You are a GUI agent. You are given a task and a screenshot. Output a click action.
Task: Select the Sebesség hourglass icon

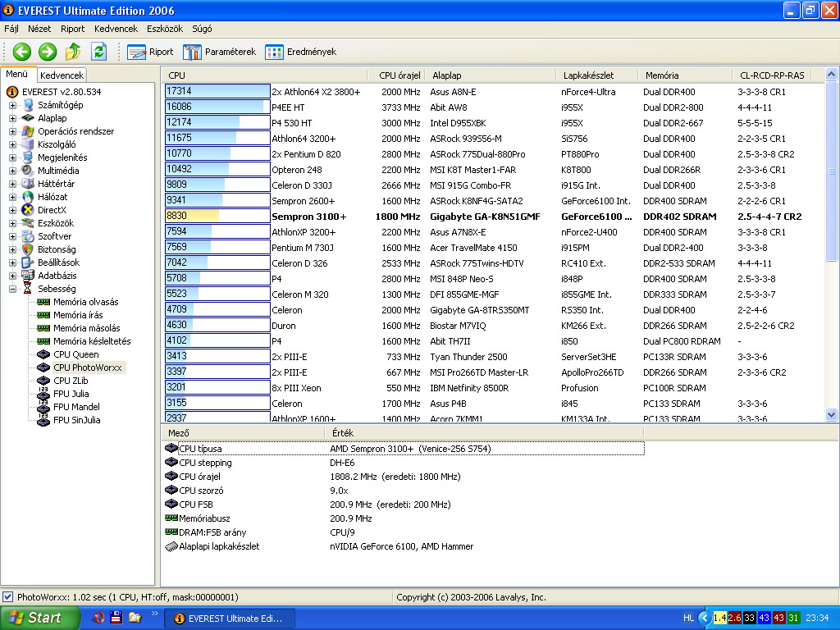[x=28, y=289]
